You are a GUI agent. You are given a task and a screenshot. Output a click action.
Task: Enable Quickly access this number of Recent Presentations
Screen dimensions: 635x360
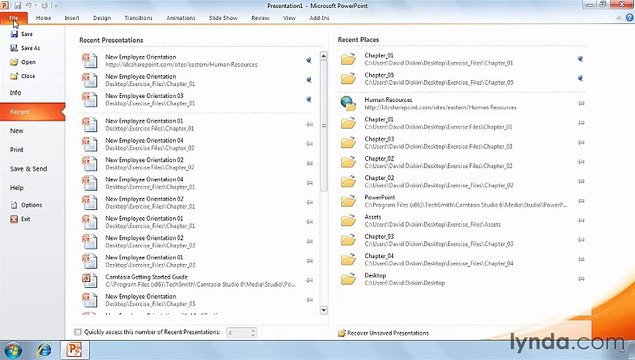[78, 332]
